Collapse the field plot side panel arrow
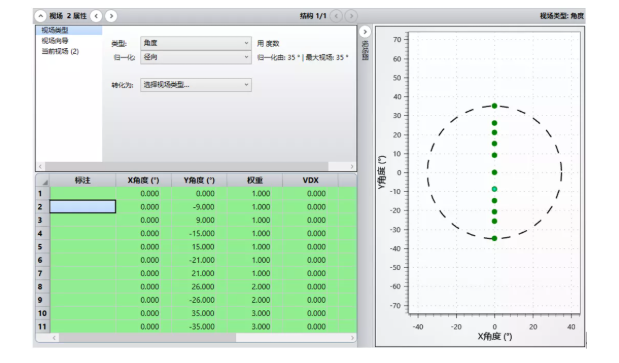 click(365, 32)
